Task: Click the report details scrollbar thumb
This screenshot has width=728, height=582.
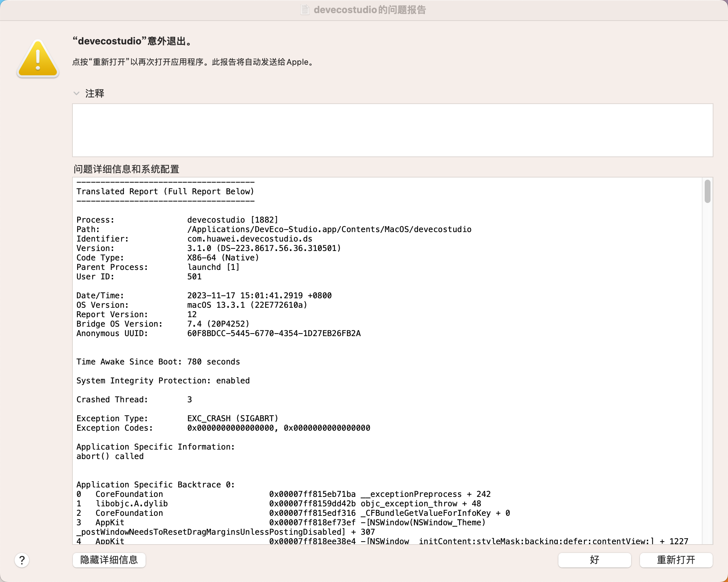Action: coord(707,191)
